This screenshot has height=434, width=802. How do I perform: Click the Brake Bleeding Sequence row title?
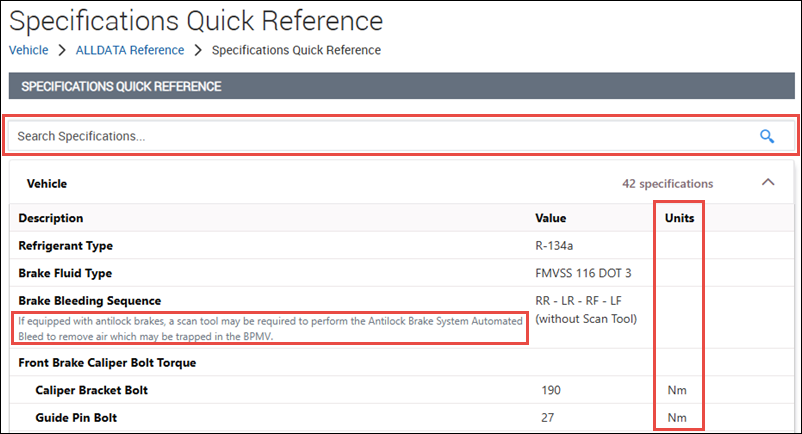pyautogui.click(x=90, y=300)
